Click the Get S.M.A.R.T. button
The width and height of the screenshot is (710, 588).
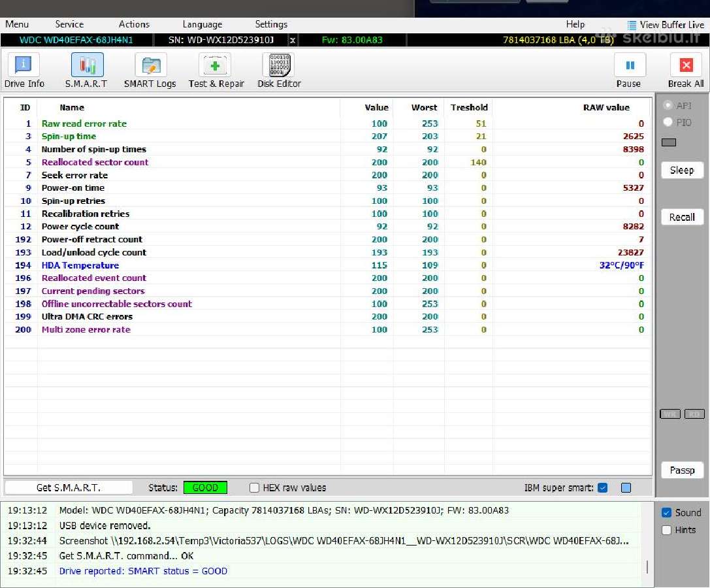point(69,487)
